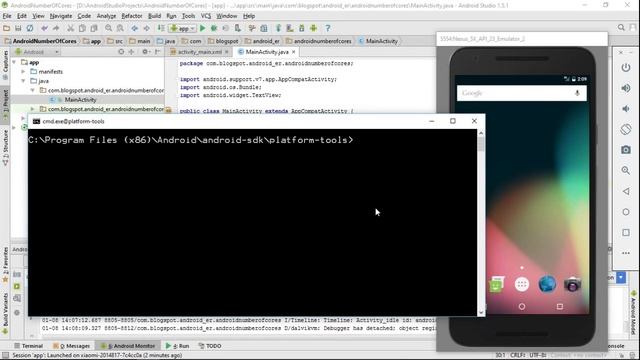Click the navigate Forward arrow toolbar icon
The width and height of the screenshot is (640, 360).
click(x=146, y=28)
